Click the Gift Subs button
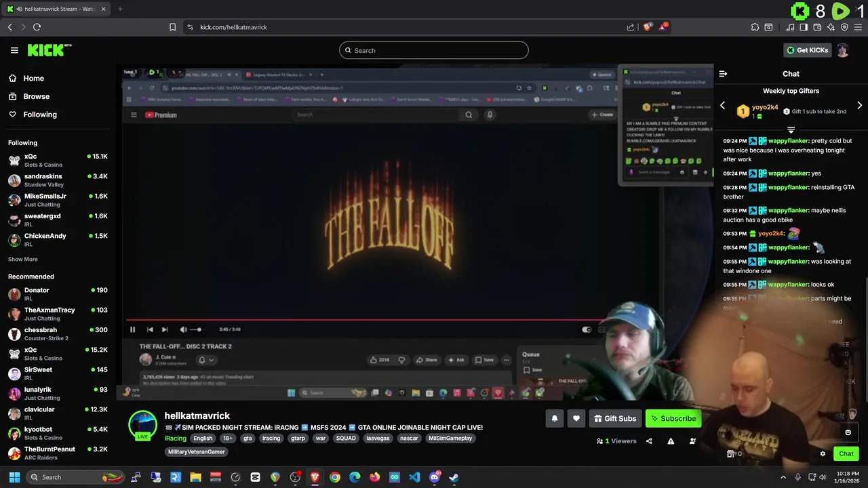Image resolution: width=868 pixels, height=488 pixels. [615, 419]
